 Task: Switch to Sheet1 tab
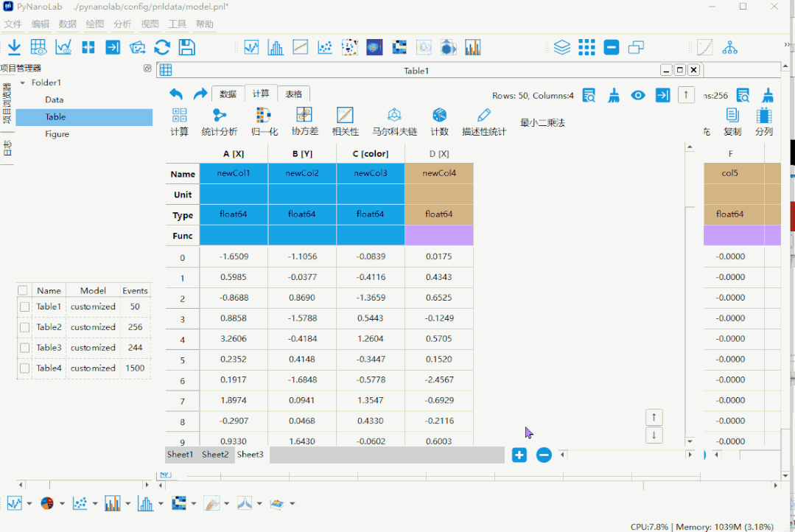[180, 455]
